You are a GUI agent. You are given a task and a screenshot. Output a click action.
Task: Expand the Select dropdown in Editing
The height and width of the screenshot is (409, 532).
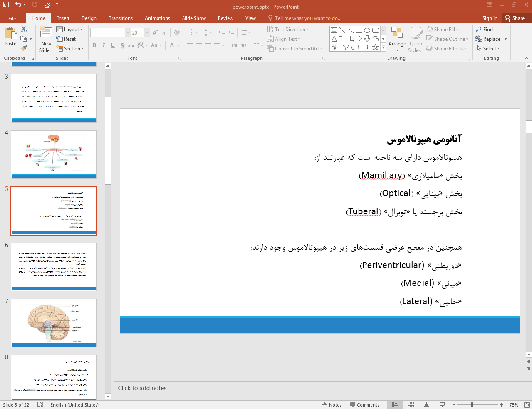(x=488, y=49)
